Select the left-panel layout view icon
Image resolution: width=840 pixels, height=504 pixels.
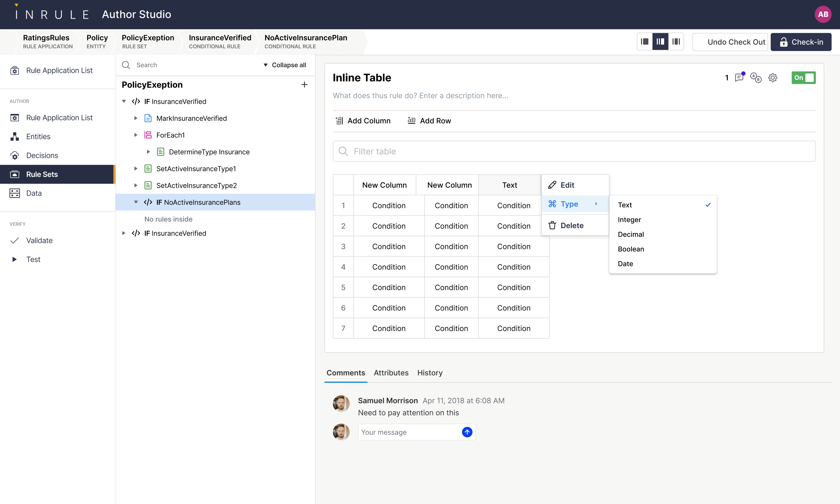pos(644,42)
